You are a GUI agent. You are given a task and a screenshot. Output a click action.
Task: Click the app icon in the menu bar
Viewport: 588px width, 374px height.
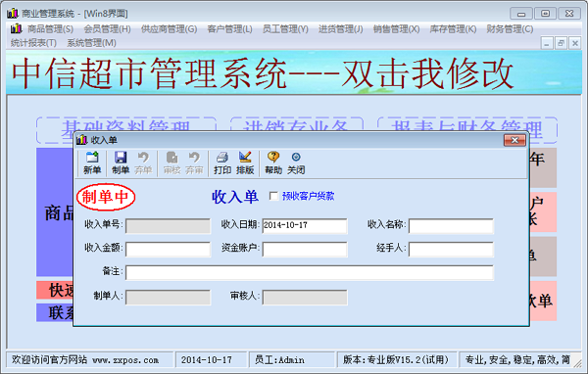point(16,28)
